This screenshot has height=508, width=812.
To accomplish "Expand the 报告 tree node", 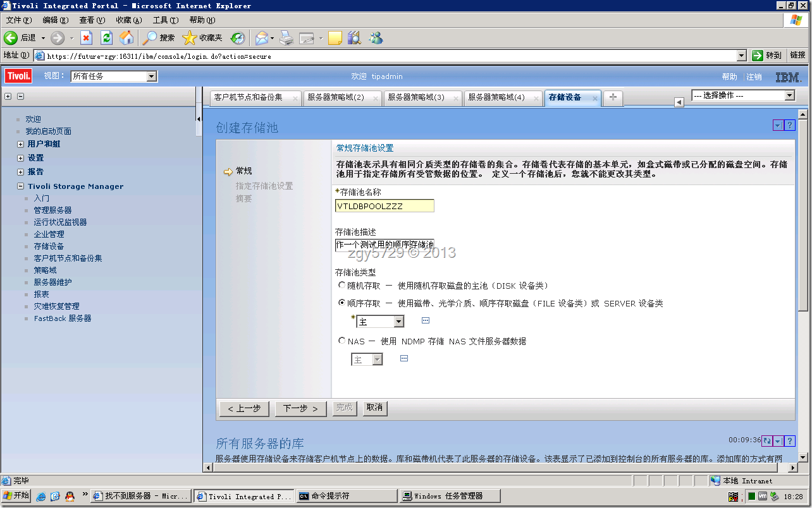I will pyautogui.click(x=21, y=172).
